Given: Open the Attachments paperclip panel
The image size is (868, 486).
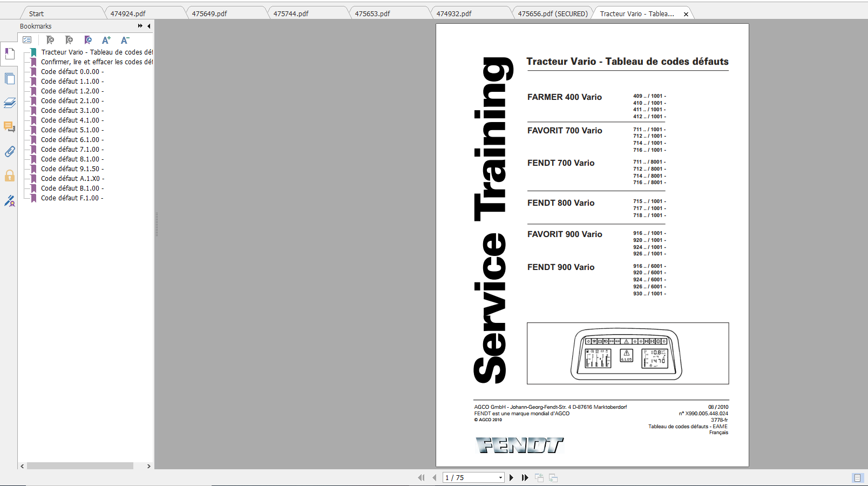Looking at the screenshot, I should pyautogui.click(x=10, y=152).
